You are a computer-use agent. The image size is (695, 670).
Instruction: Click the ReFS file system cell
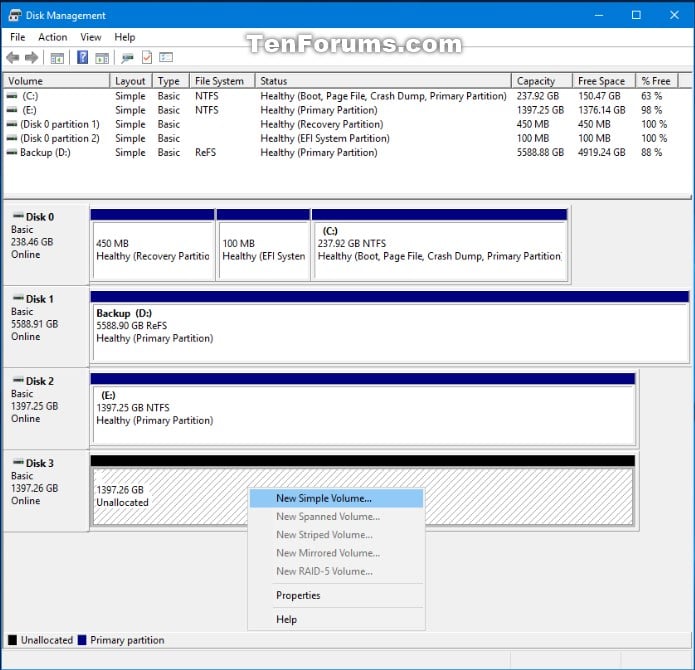point(205,152)
